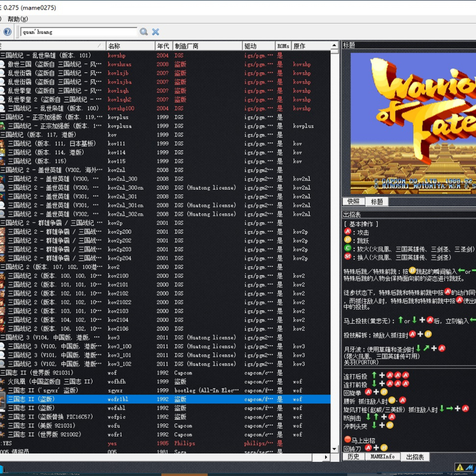The width and height of the screenshot is (476, 476).
Task: Select the game named "kov3_100"
Action: [x=119, y=346]
